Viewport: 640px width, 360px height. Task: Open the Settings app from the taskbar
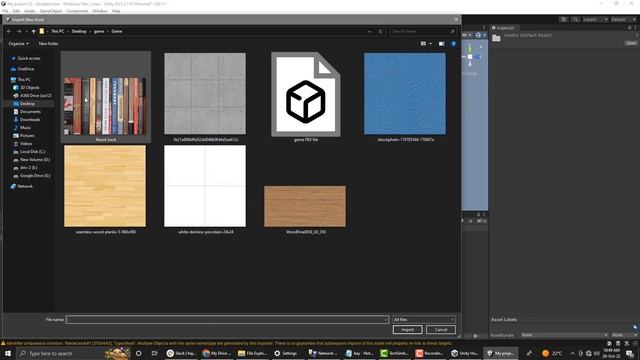pyautogui.click(x=286, y=353)
